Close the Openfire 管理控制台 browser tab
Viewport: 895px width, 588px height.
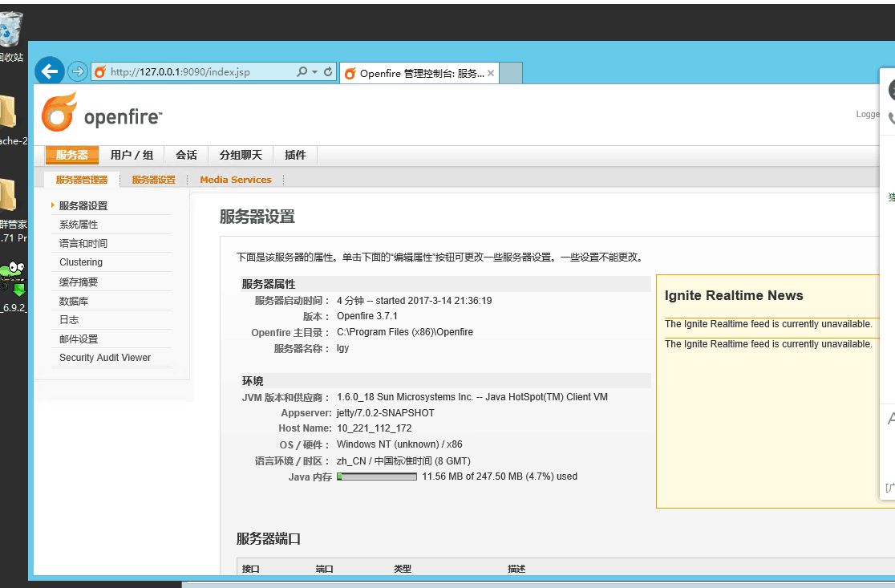(491, 73)
